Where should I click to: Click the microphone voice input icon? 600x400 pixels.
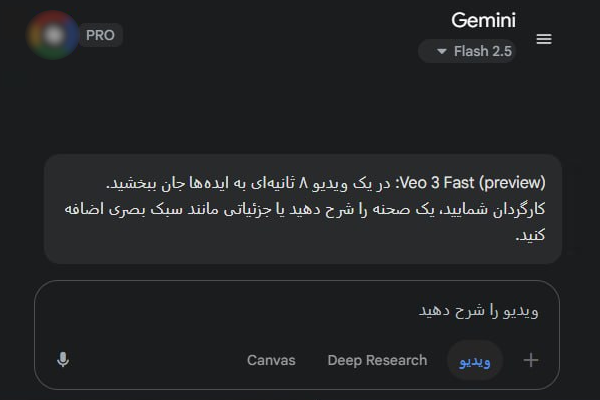(x=63, y=360)
